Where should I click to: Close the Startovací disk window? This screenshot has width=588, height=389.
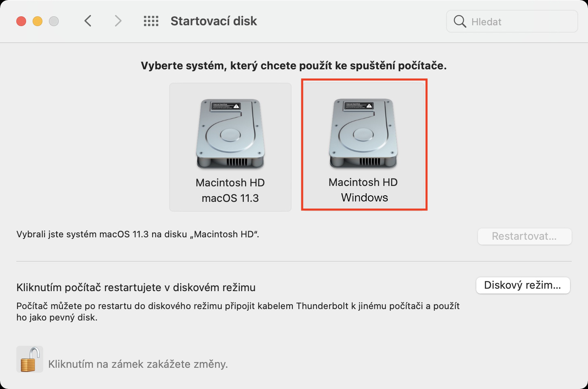coord(21,21)
